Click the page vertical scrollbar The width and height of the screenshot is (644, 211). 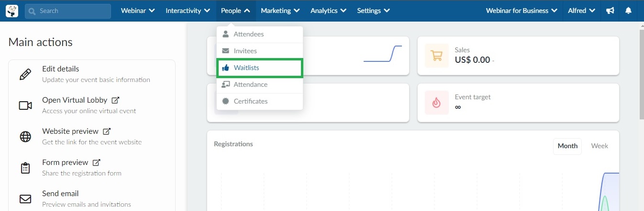641,74
